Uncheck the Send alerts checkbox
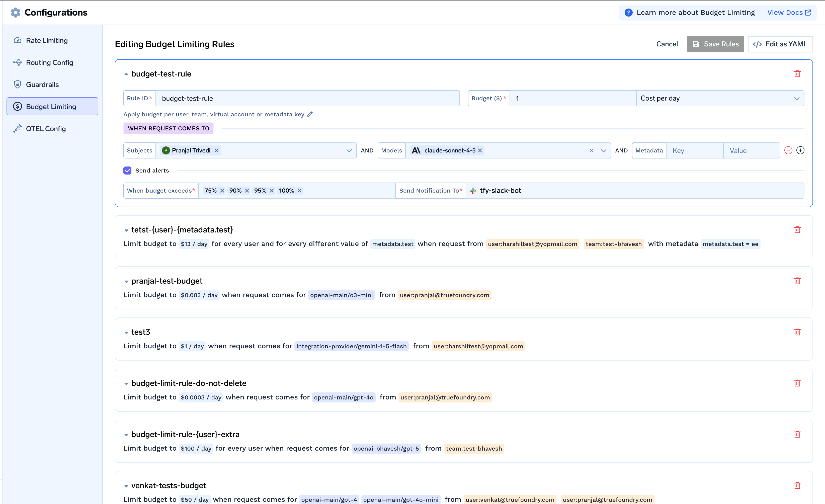The image size is (825, 504). pyautogui.click(x=127, y=171)
